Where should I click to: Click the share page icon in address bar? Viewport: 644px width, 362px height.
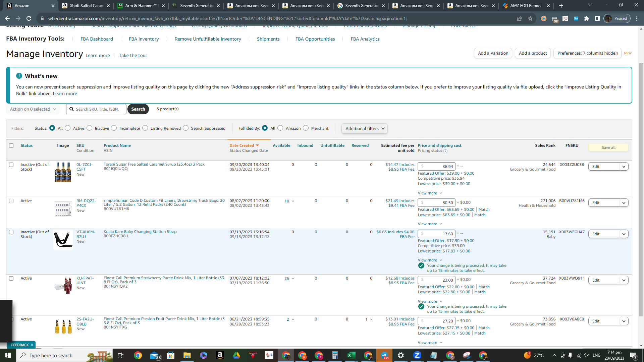(x=520, y=18)
